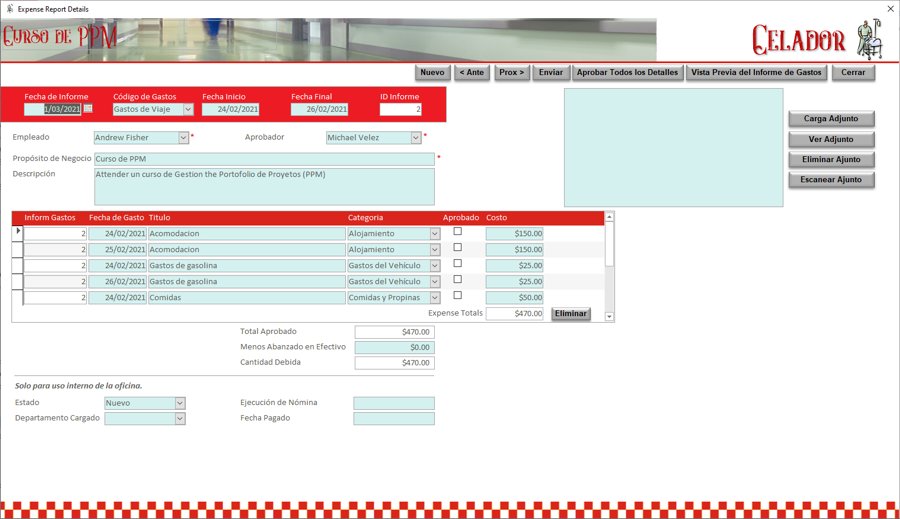The height and width of the screenshot is (519, 900).
Task: Click the Ejecución de Nómina field
Action: [x=394, y=403]
